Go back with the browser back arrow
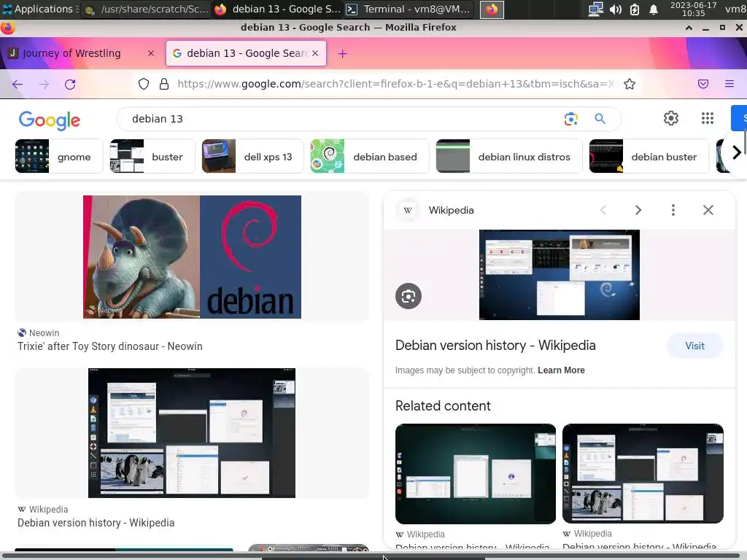The height and width of the screenshot is (560, 747). click(18, 85)
